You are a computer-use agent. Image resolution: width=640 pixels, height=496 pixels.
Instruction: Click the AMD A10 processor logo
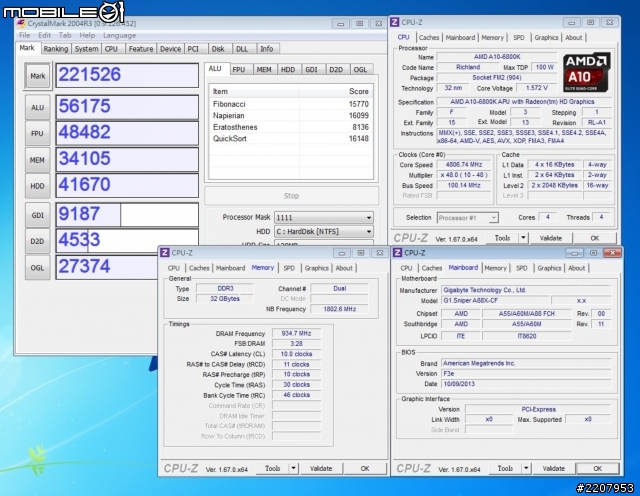tap(587, 72)
